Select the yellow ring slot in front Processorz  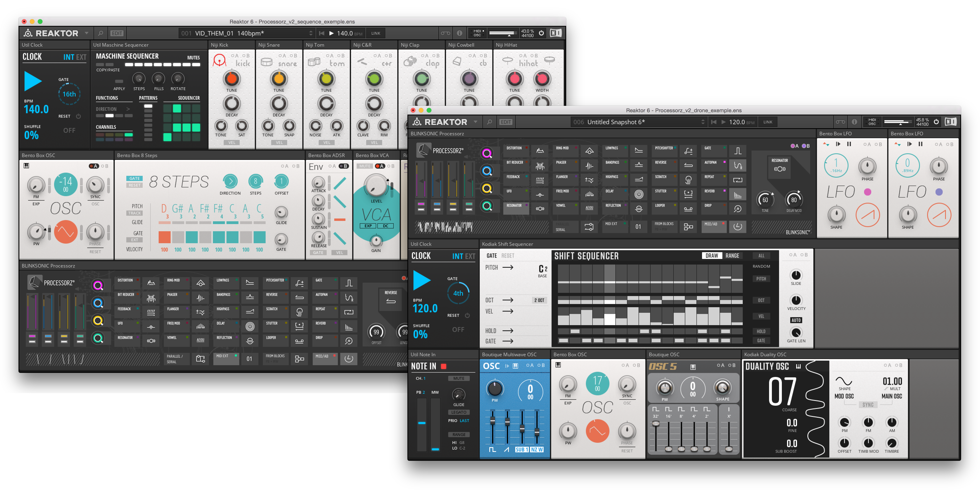point(487,188)
